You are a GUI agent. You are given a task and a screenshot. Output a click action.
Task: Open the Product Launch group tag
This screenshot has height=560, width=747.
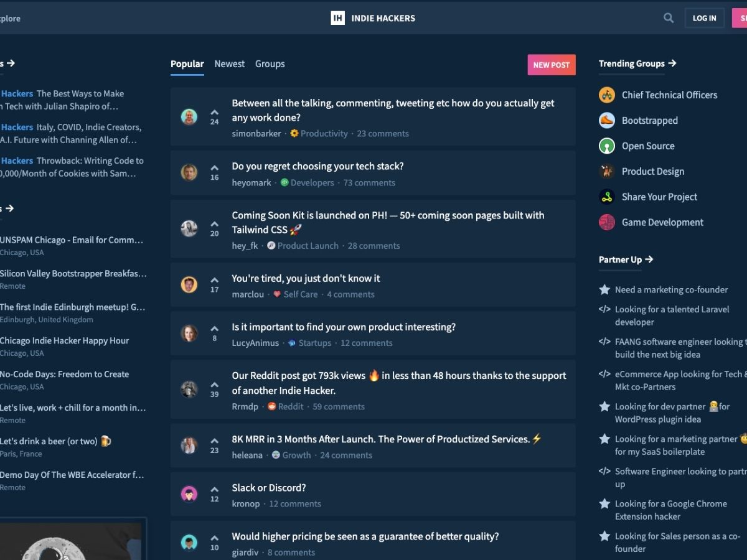pyautogui.click(x=303, y=246)
